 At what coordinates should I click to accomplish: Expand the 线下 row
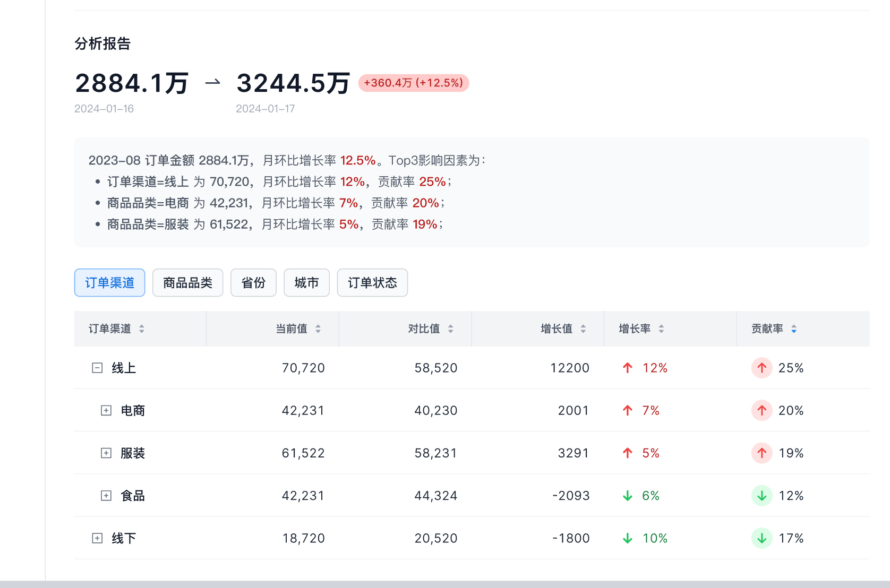97,538
